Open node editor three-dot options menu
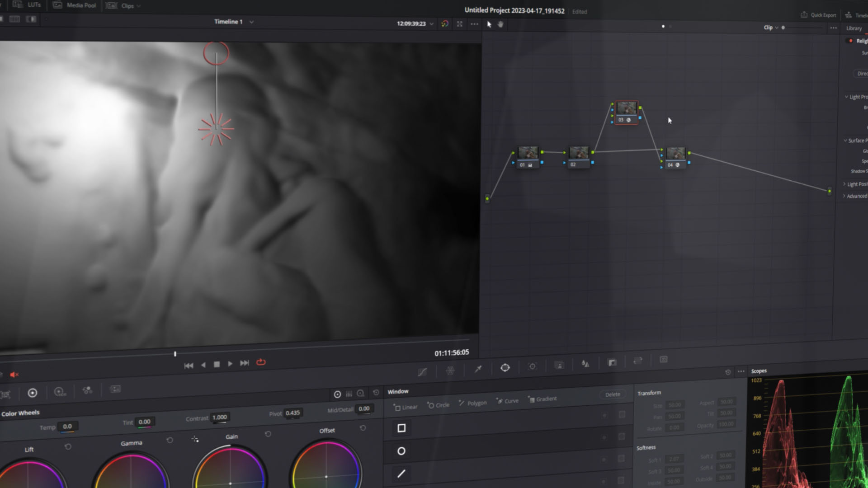 [833, 28]
